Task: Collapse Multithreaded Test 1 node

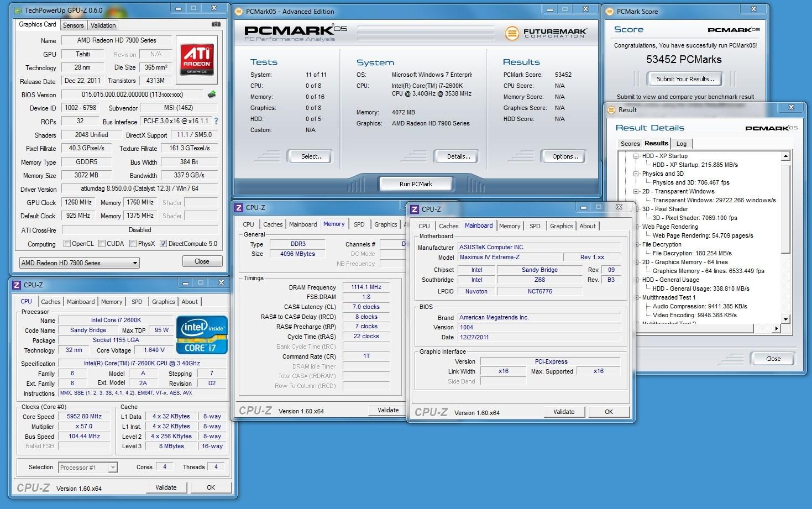Action: tap(636, 298)
